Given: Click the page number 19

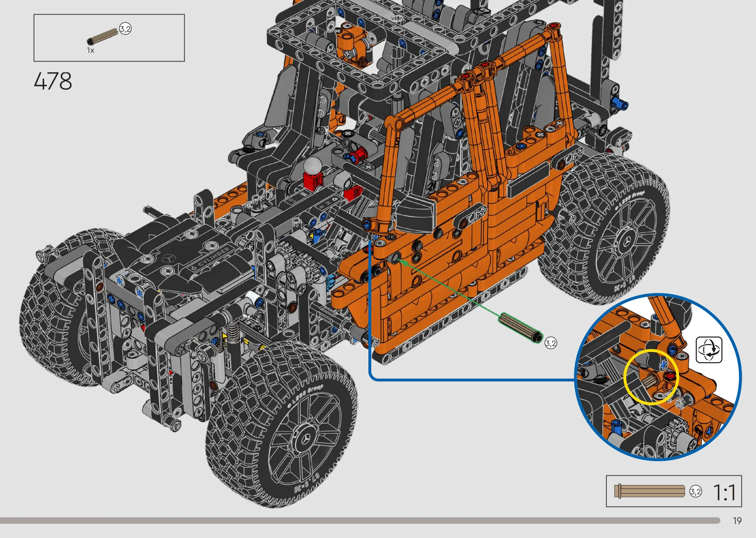Looking at the screenshot, I should tap(737, 521).
